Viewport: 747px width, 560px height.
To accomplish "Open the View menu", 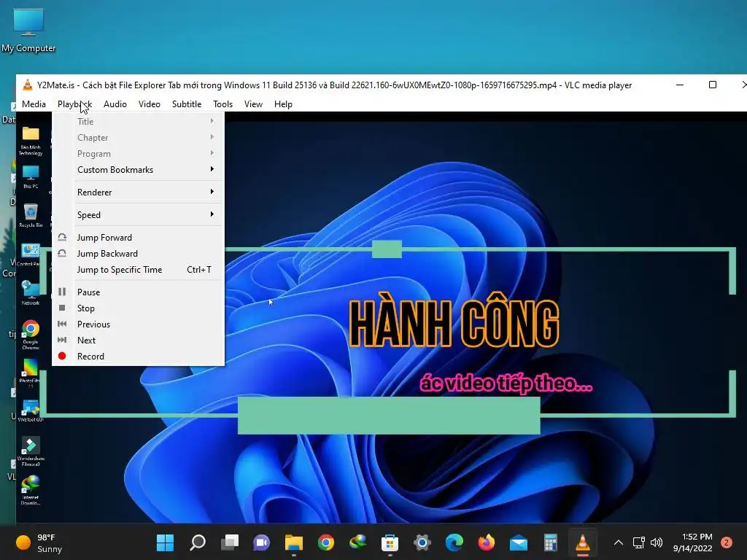I will coord(253,104).
